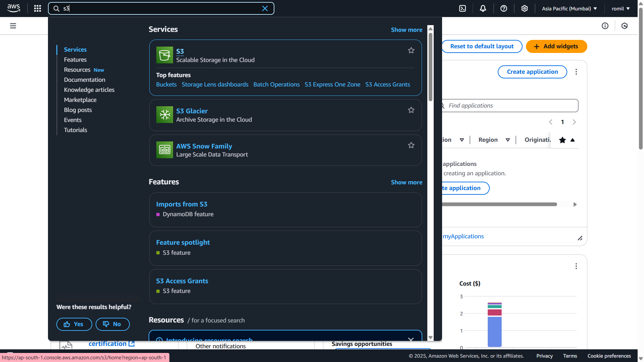Go to previous applications page
The image size is (644, 362).
coord(551,122)
